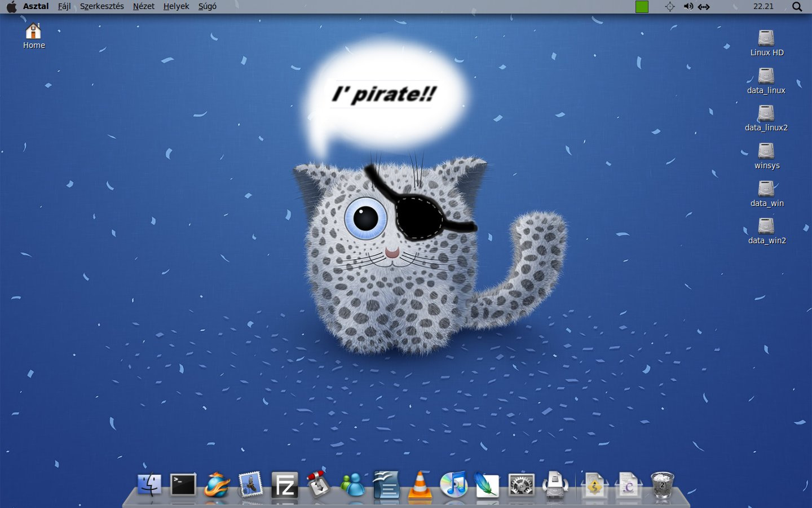The image size is (812, 508).
Task: Launch the iTunes music note icon
Action: pyautogui.click(x=454, y=484)
